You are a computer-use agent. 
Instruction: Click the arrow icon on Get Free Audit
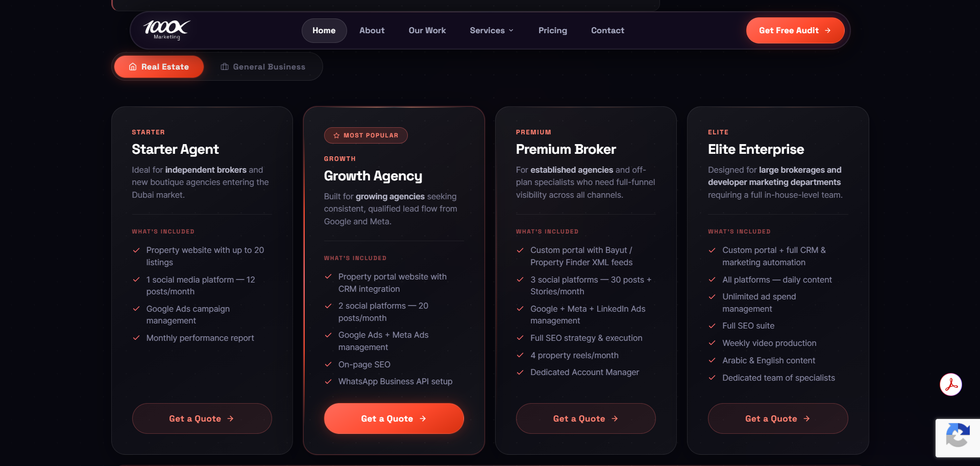[828, 31]
